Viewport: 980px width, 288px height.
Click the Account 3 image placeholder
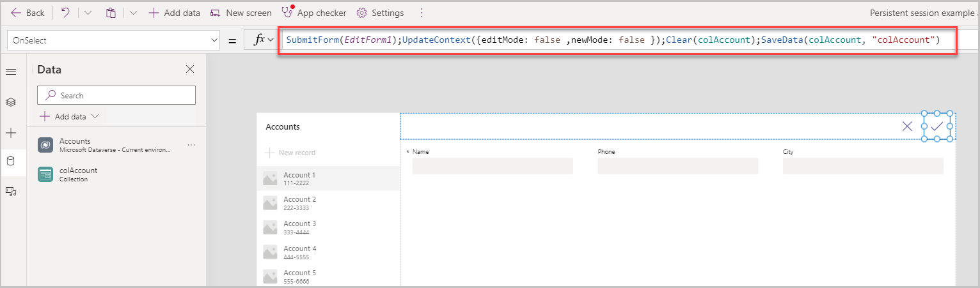[x=270, y=227]
